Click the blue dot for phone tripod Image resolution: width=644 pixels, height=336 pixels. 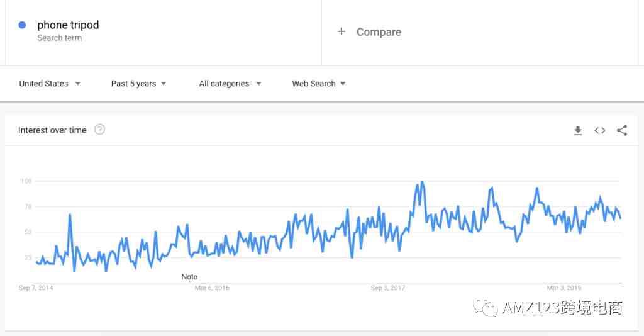[23, 25]
